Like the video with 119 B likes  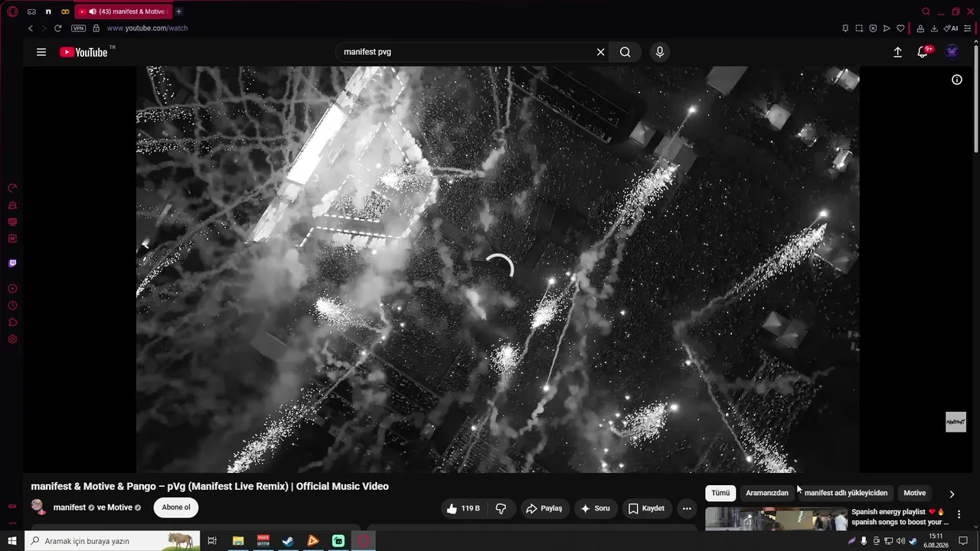[462, 508]
